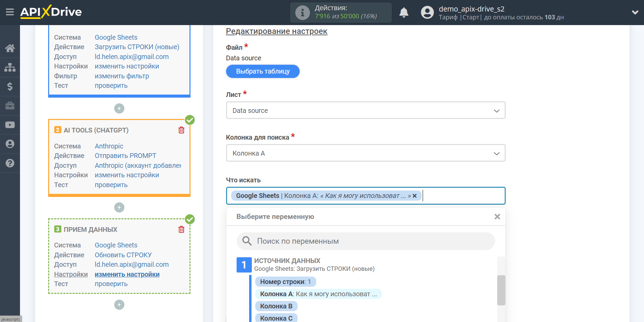Click изменить настройки in AI TOOLS block

click(x=127, y=175)
